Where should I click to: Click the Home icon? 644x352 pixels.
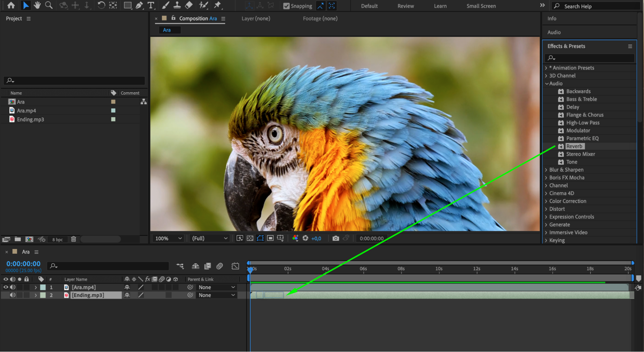tap(11, 5)
